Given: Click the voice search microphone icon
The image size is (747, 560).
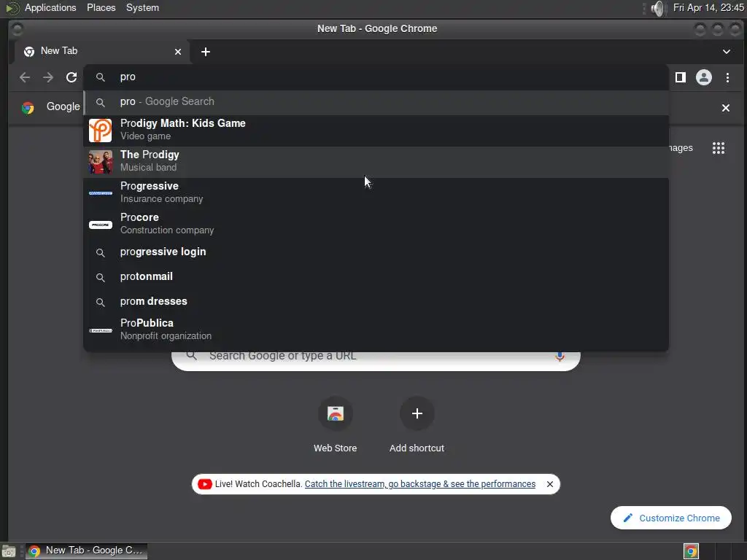Looking at the screenshot, I should 560,356.
